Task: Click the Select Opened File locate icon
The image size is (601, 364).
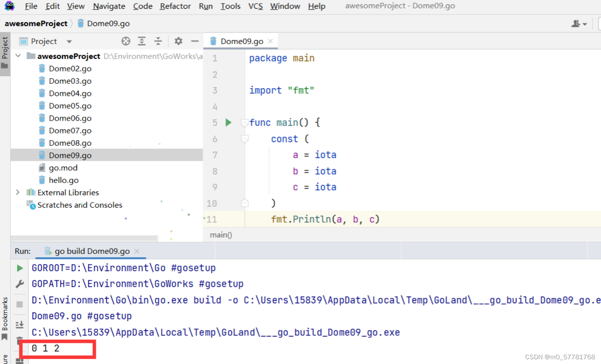Action: pos(126,41)
